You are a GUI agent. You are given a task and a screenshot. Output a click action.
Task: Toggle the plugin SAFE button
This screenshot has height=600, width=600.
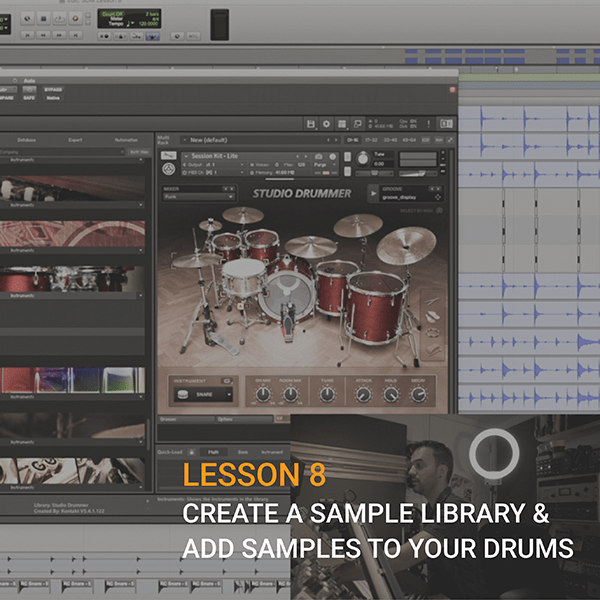[29, 98]
